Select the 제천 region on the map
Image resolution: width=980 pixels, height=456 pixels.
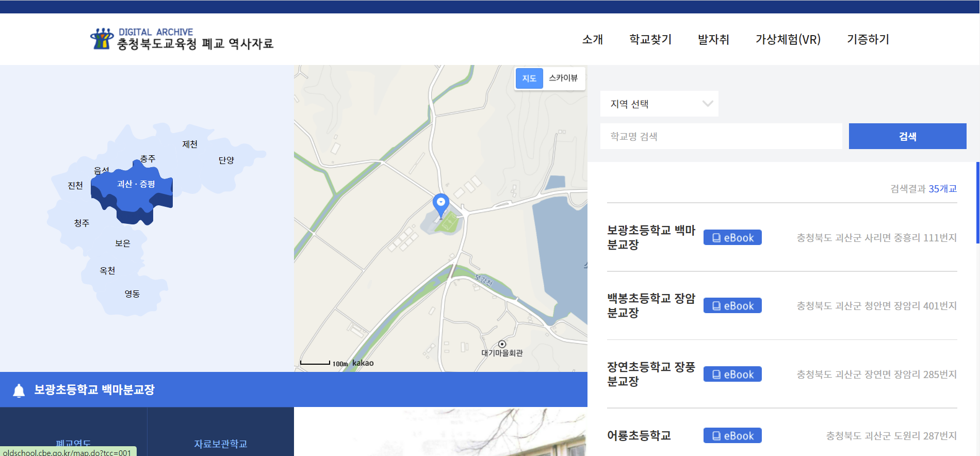(x=190, y=144)
